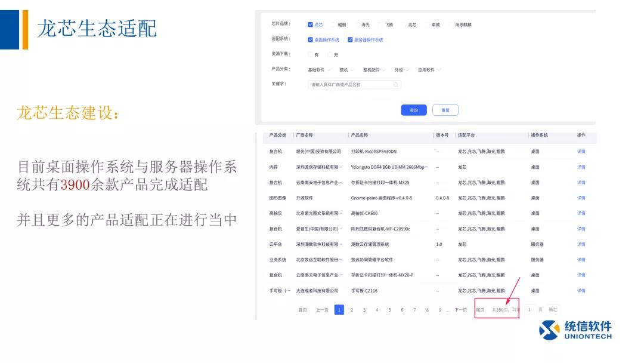Screen dimensions: 644x363
Task: Click the 重置 reset button
Action: pos(445,110)
